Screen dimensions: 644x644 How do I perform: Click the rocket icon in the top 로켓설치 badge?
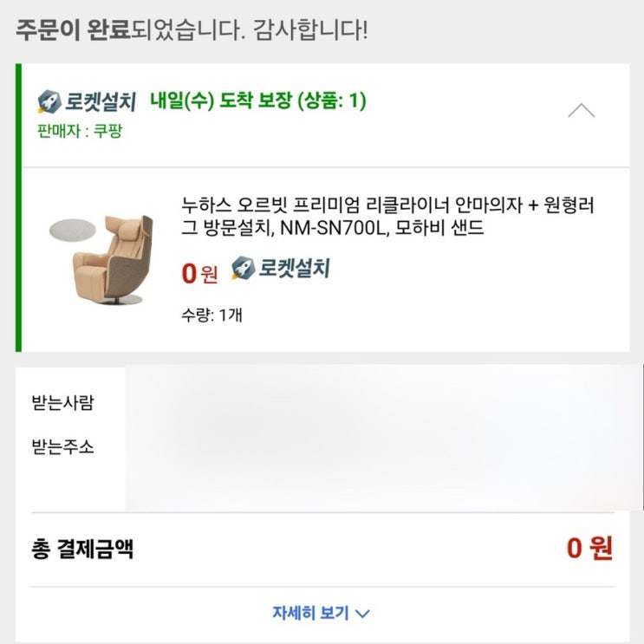point(48,102)
